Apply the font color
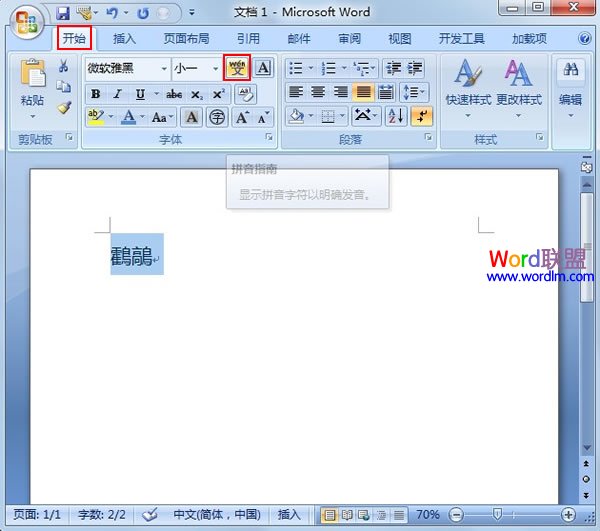This screenshot has width=600, height=531. tap(129, 117)
